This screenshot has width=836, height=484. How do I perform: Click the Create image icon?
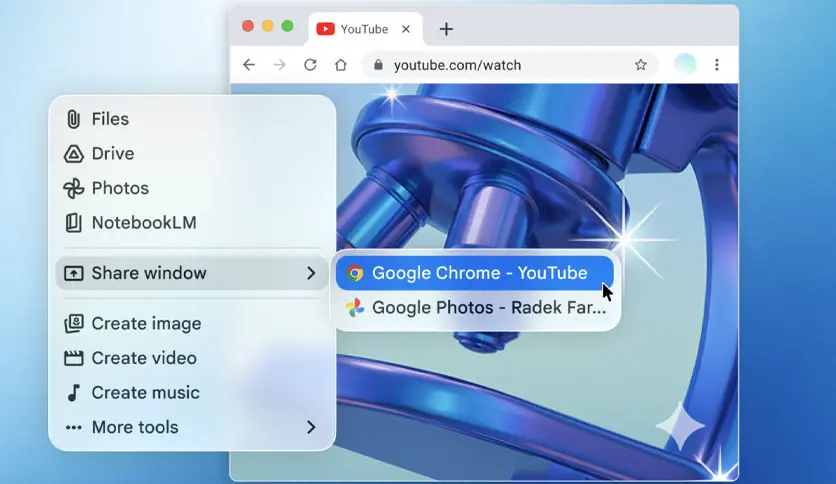click(x=74, y=324)
